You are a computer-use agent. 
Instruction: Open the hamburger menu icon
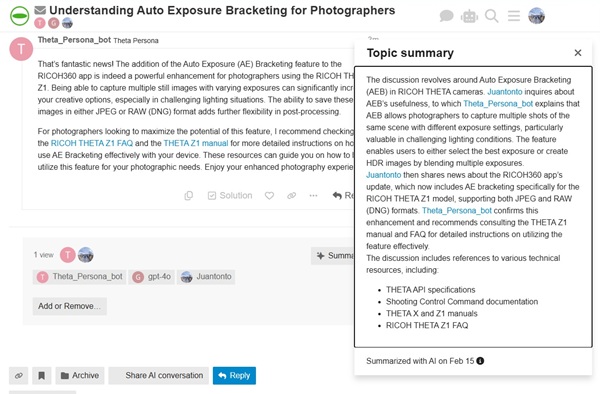(514, 16)
